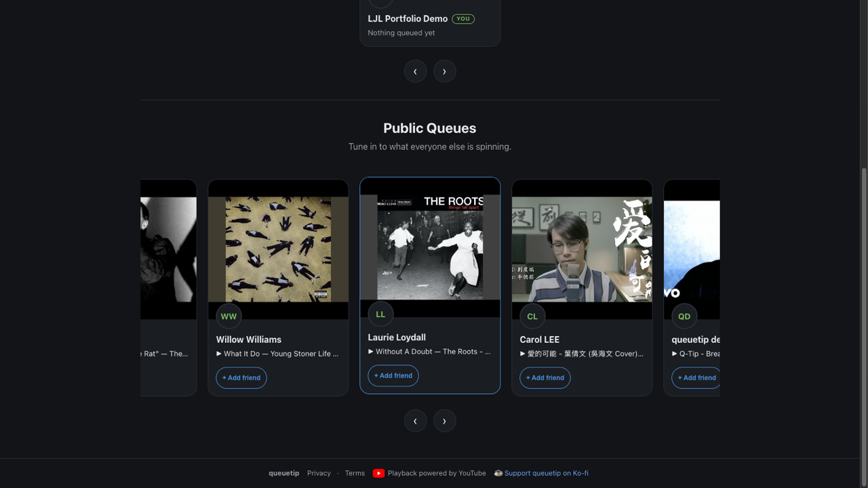Click the YouTube logo in footer
Screen dimensions: 868x488
pos(378,473)
